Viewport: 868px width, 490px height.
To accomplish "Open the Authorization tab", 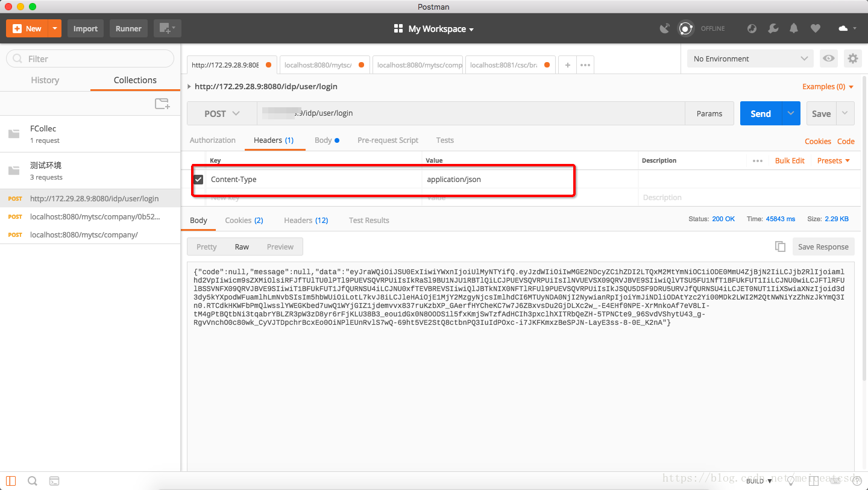I will 213,140.
